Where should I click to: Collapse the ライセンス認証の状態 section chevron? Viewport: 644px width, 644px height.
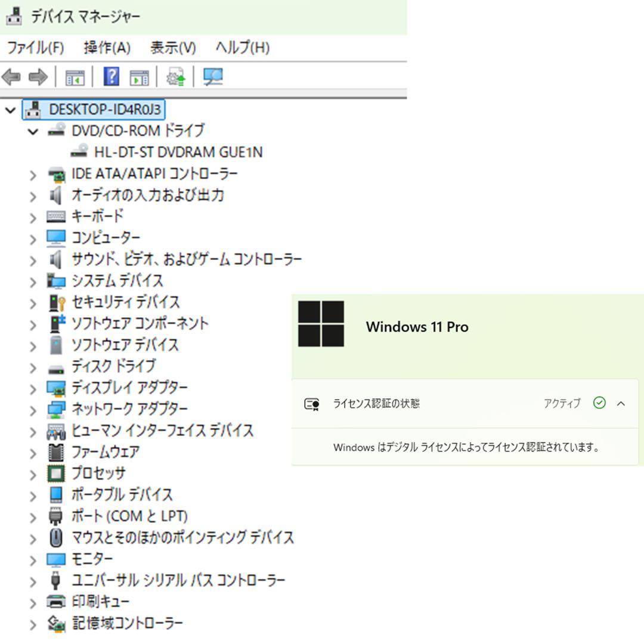pos(621,403)
